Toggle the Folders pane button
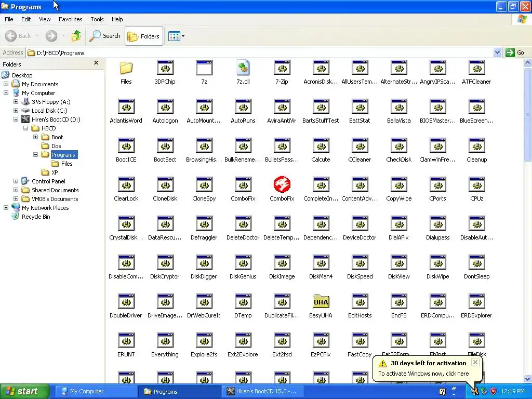The width and height of the screenshot is (532, 399). click(x=144, y=36)
